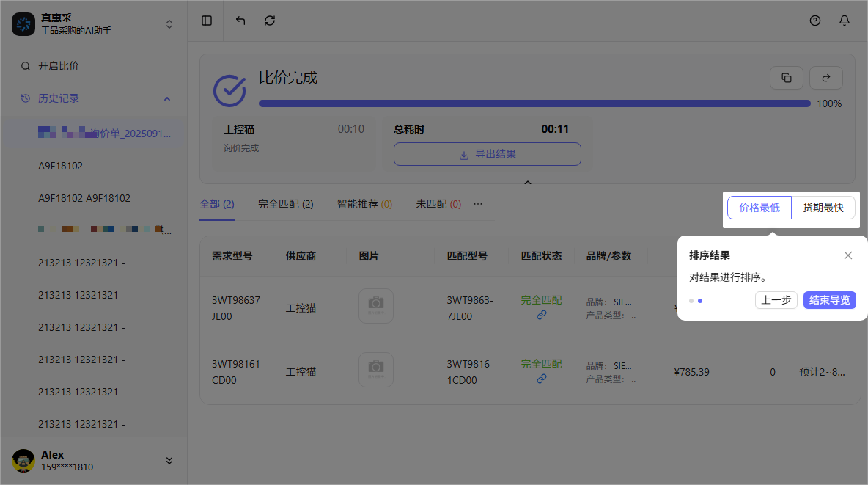Collapse the summary panel with the up chevron
The image size is (868, 485).
528,182
